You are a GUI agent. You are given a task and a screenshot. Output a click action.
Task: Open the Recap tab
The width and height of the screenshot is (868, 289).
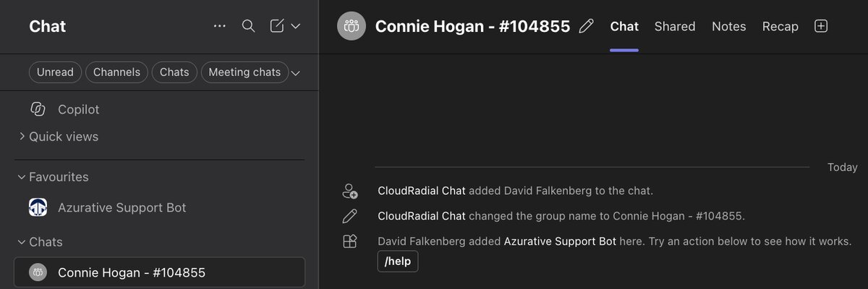coord(780,26)
